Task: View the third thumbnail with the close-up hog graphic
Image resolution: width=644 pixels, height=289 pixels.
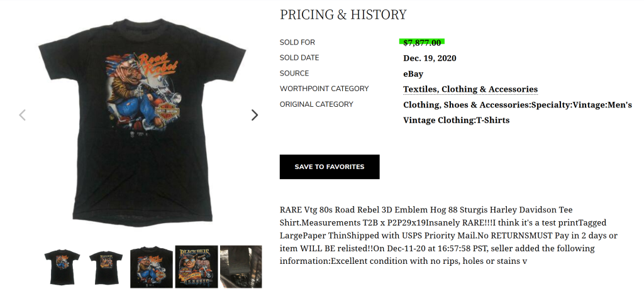Action: point(151,267)
